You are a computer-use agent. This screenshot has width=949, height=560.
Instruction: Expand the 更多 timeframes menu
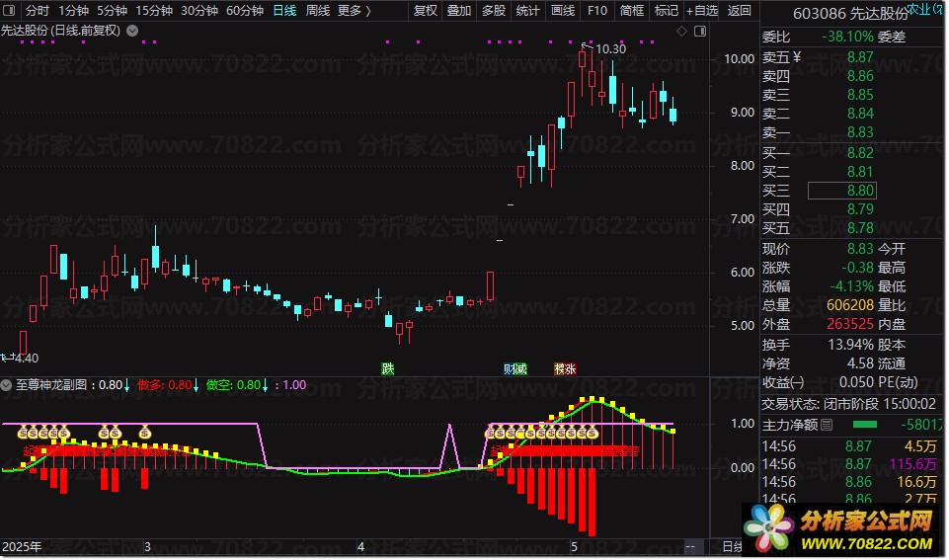pos(355,10)
